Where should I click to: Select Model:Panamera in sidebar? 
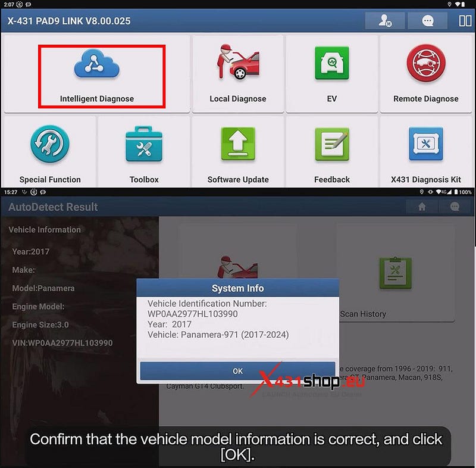43,288
